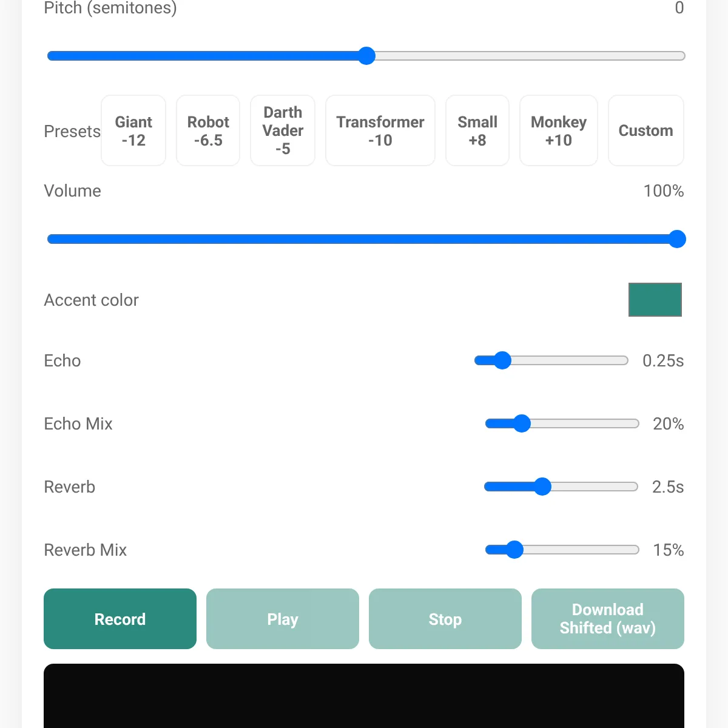The image size is (728, 728).
Task: Click the Volume slider handle
Action: point(677,239)
